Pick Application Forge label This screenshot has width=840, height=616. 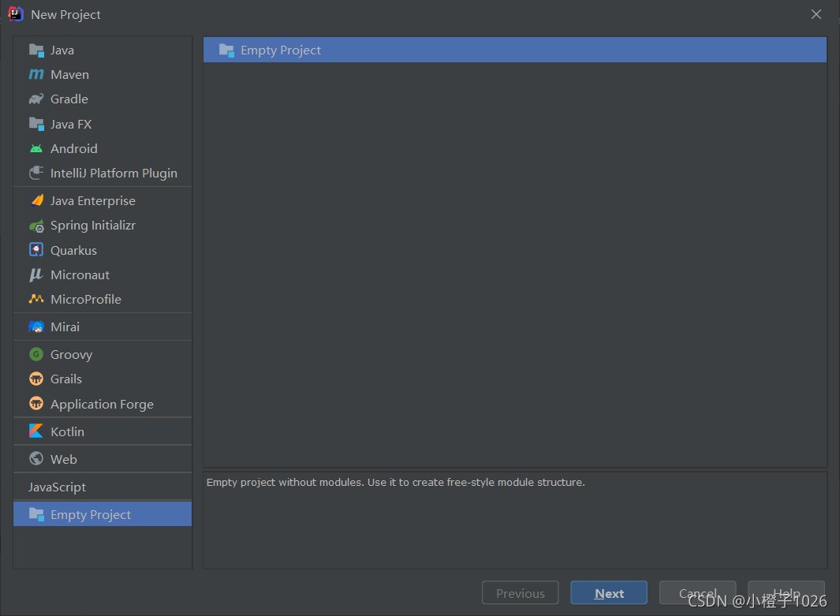[102, 405]
